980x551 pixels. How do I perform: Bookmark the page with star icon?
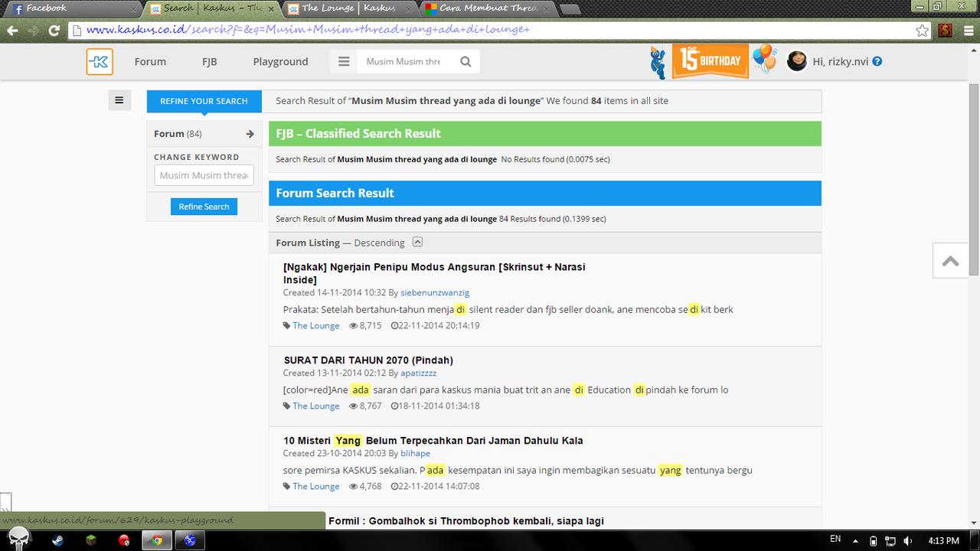pos(922,31)
